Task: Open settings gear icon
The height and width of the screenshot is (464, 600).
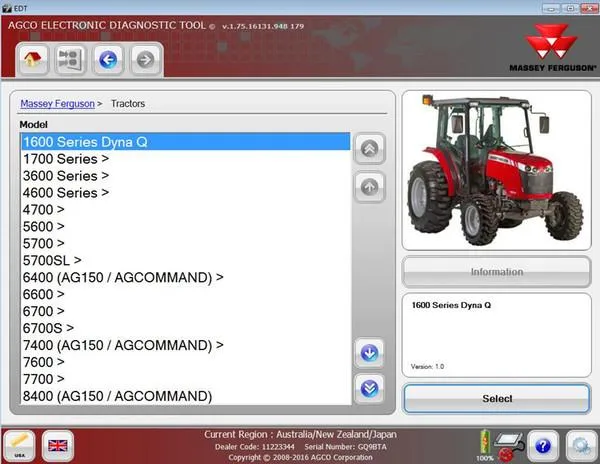Action: [581, 446]
